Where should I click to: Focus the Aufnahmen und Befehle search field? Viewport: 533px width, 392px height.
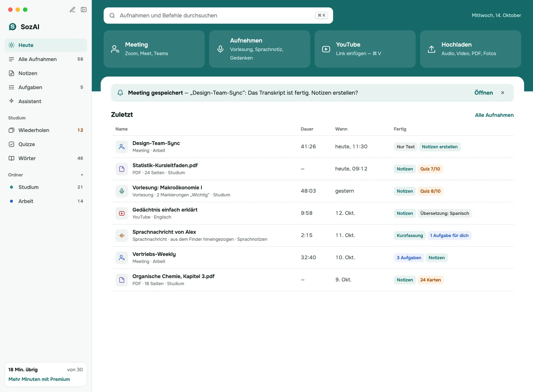tap(218, 16)
